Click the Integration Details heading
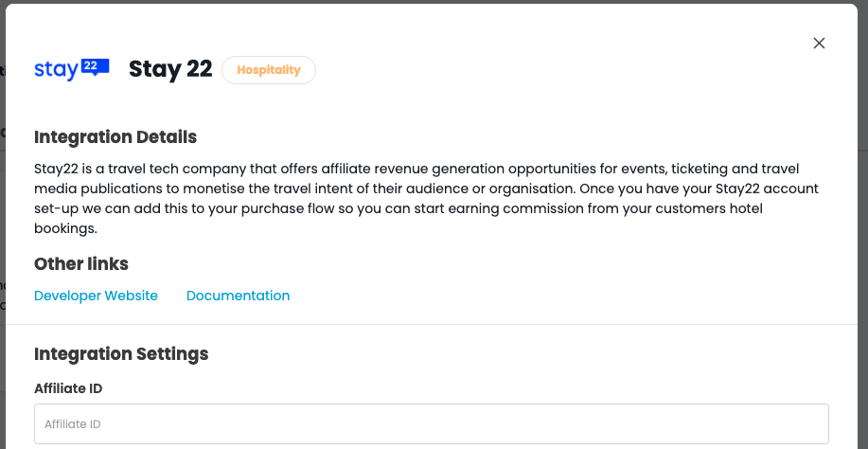 [x=115, y=137]
